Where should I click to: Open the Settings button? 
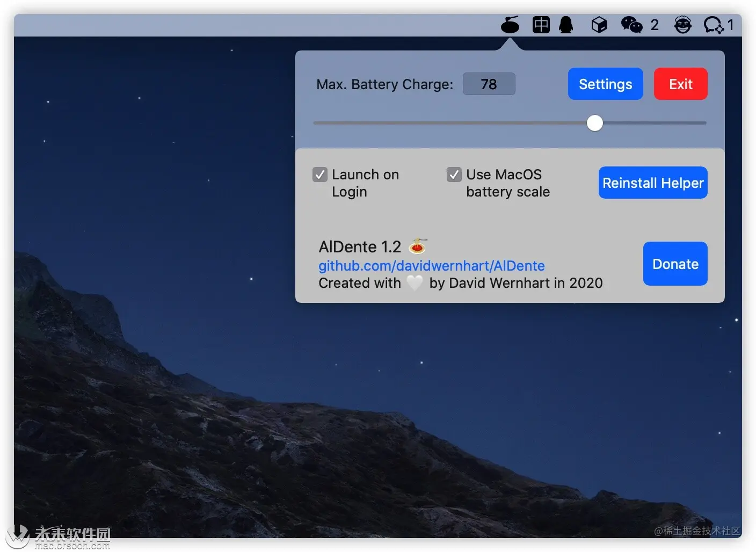click(x=605, y=84)
